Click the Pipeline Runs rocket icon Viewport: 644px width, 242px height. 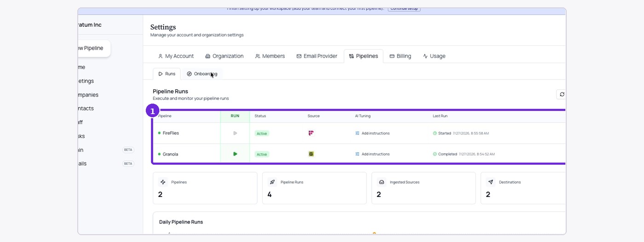272,182
